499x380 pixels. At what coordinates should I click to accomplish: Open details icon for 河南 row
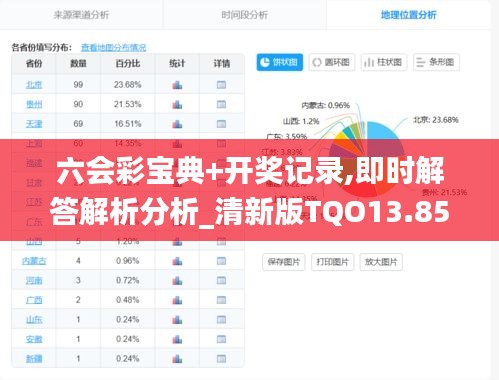point(221,280)
